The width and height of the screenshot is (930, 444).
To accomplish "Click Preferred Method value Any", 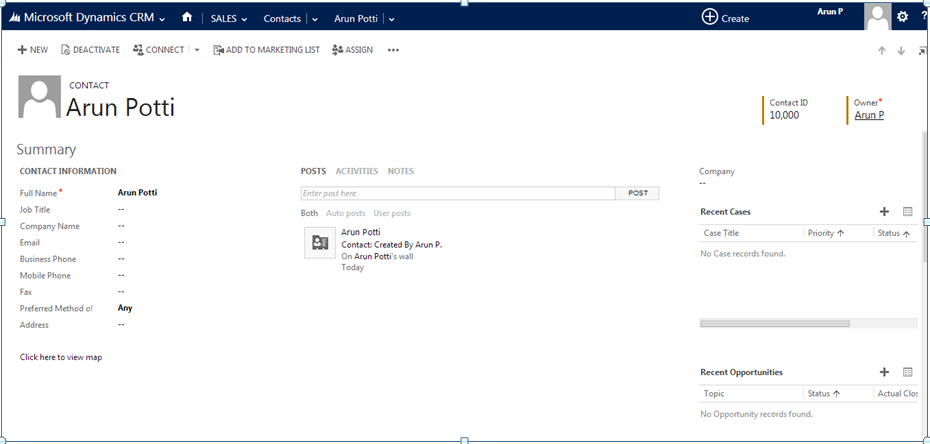I will coord(125,308).
